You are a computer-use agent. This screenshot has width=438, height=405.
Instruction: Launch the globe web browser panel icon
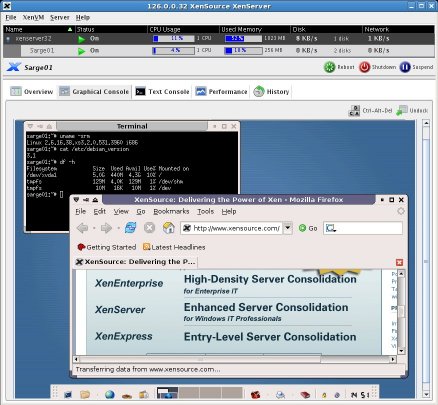[x=110, y=394]
